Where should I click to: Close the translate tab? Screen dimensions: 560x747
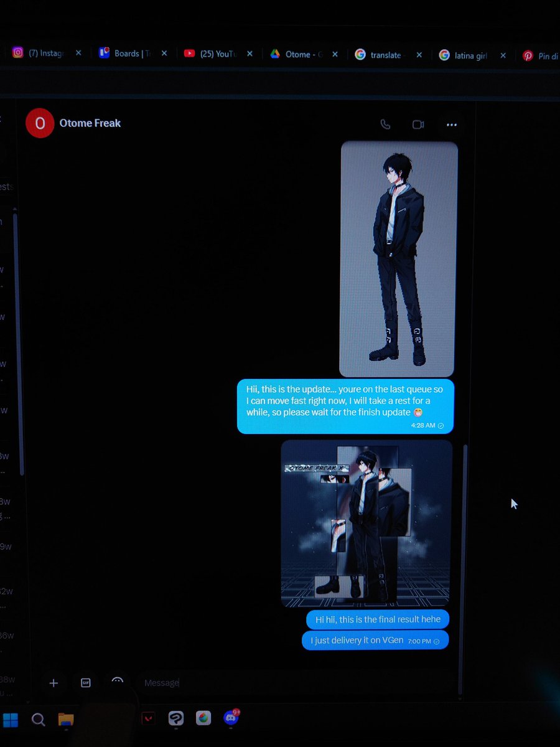coord(419,55)
